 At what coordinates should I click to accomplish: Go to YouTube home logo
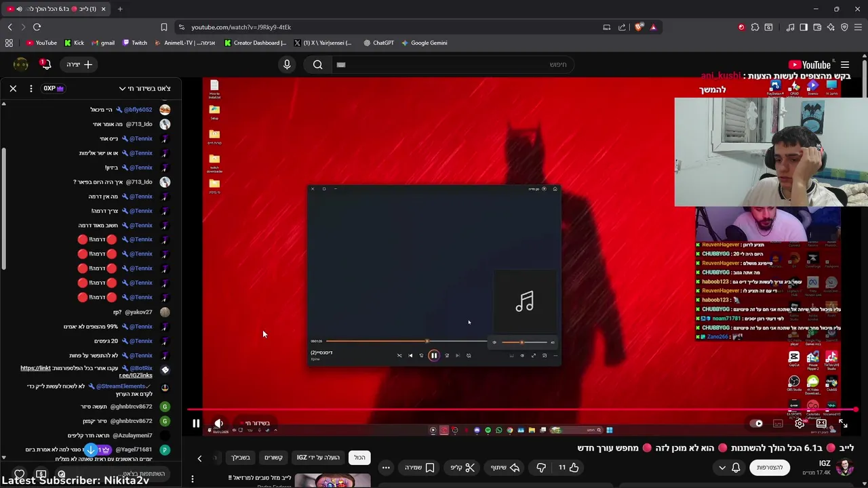pyautogui.click(x=810, y=65)
